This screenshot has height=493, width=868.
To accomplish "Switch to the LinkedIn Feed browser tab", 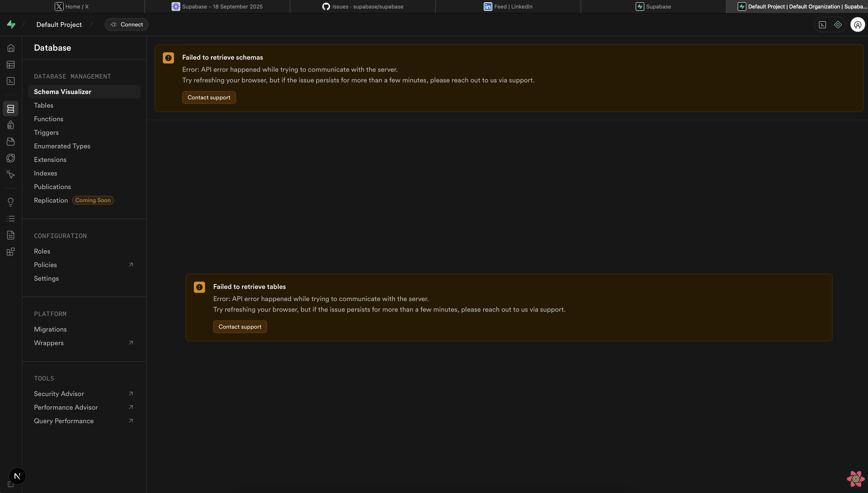I will [508, 6].
